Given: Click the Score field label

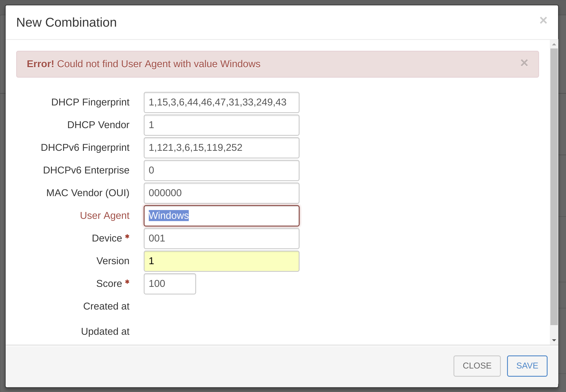Looking at the screenshot, I should click(x=109, y=284).
